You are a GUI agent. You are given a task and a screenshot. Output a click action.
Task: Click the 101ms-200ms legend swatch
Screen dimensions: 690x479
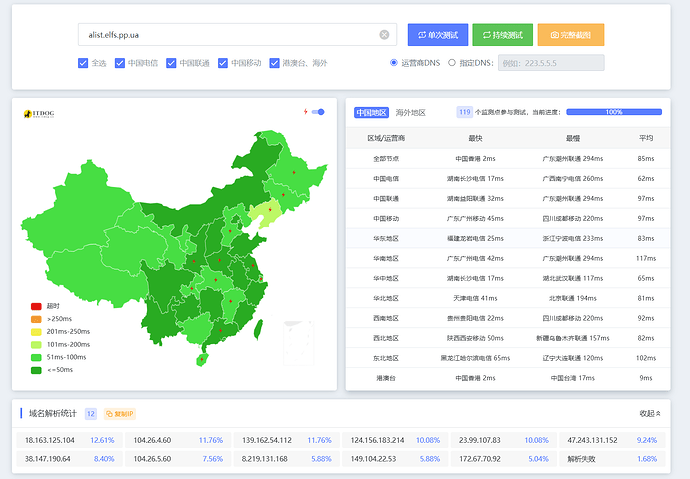[x=36, y=344]
